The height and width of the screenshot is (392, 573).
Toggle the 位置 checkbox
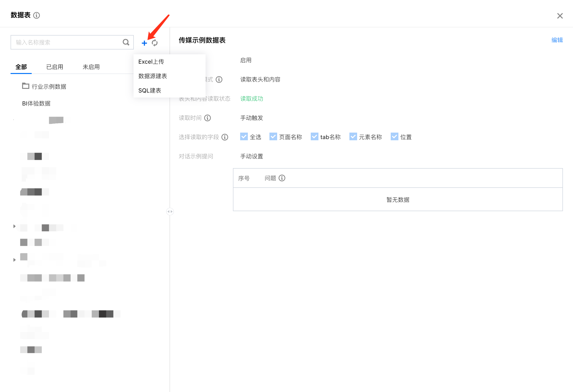[x=394, y=137]
